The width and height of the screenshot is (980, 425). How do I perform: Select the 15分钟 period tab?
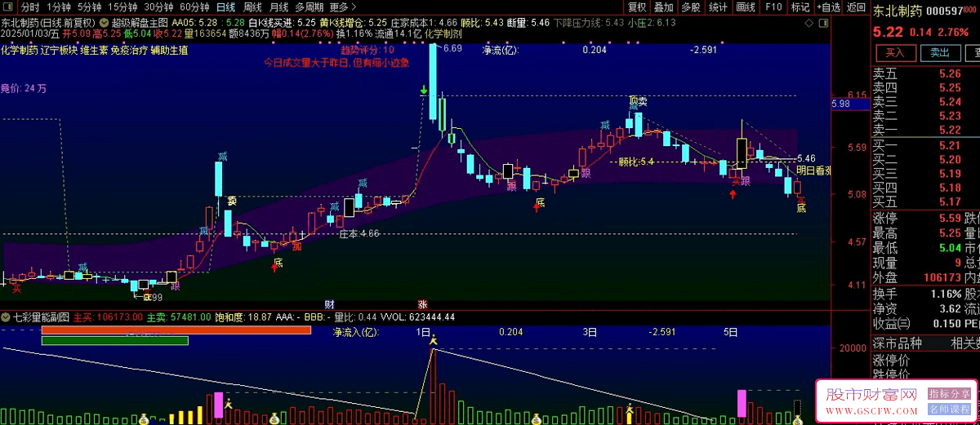tap(123, 7)
